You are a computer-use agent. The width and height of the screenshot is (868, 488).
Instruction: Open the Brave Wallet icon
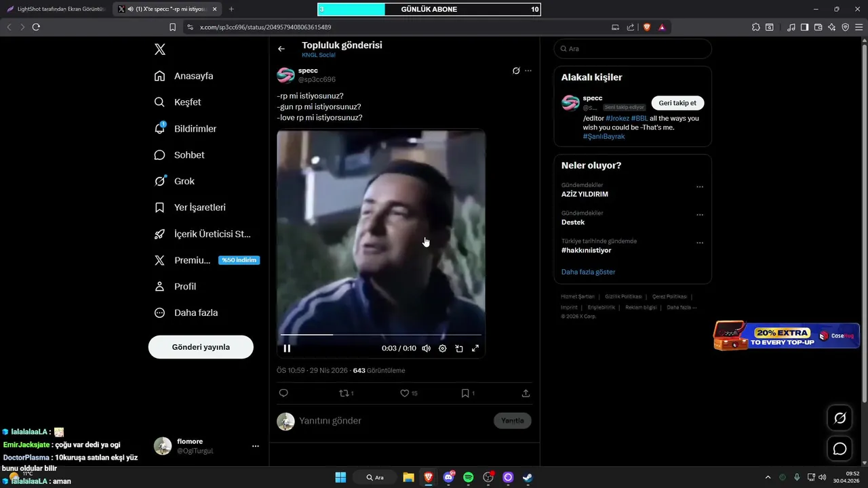[818, 27]
